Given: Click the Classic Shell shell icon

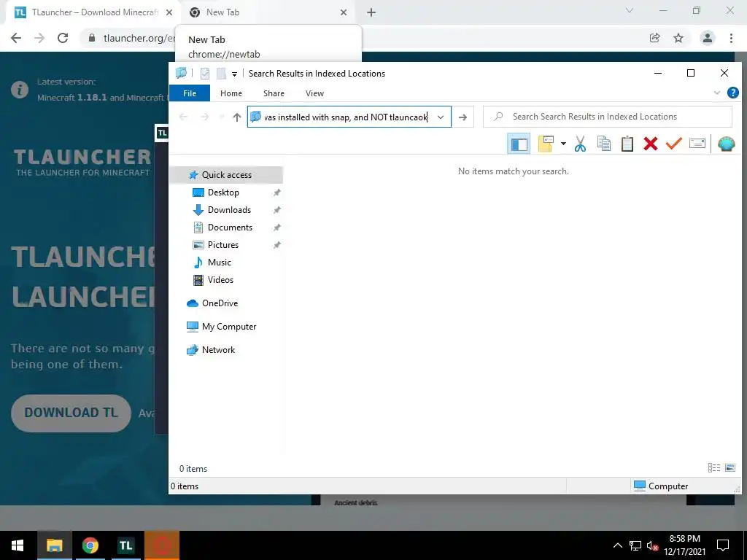Looking at the screenshot, I should (726, 144).
